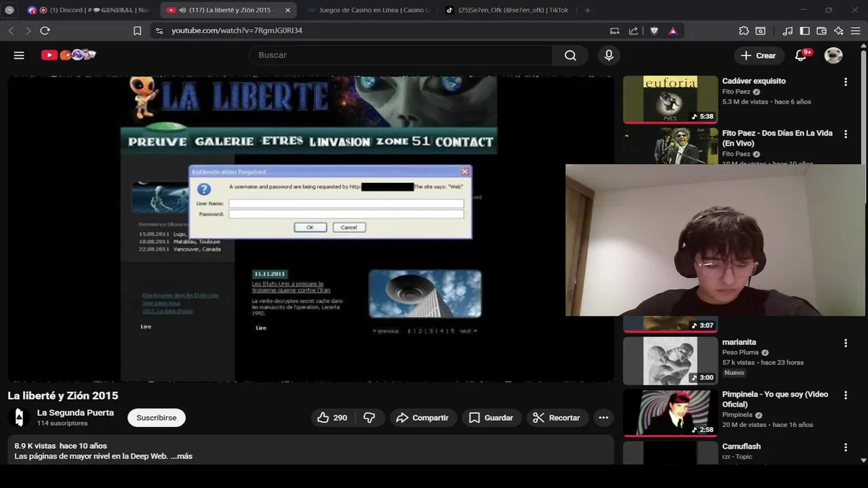Open the La Segunda Puerta channel name

click(x=75, y=413)
